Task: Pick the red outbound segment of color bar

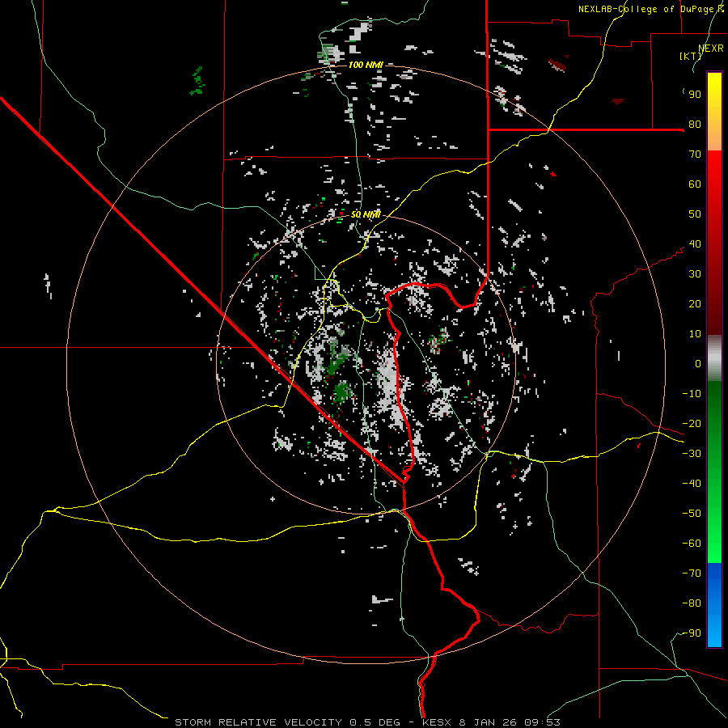Action: 714,243
